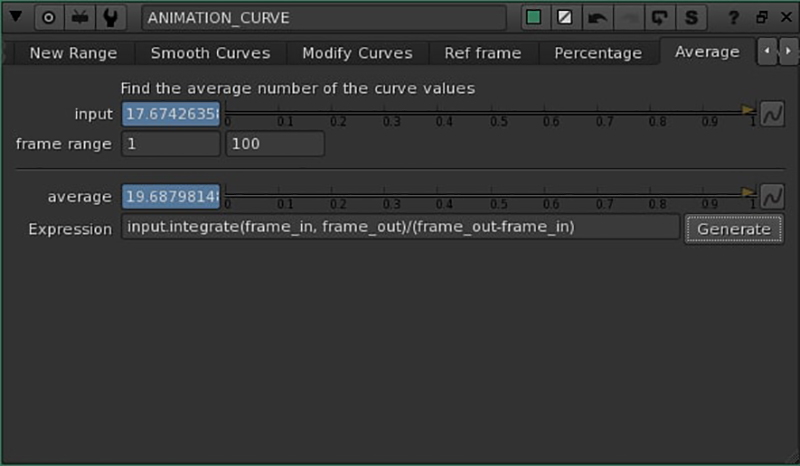
Task: Click the green node color swatch
Action: [x=534, y=17]
